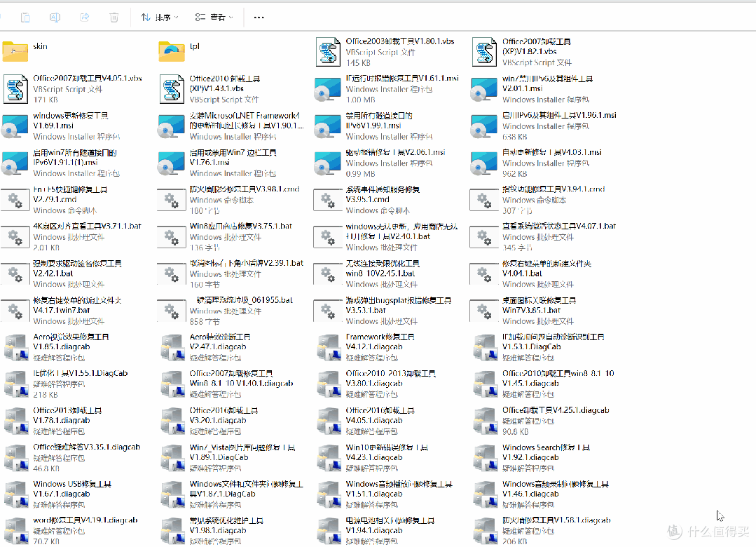
Task: Select the Win7边栏工具 V1.76.1.msi icon
Action: tap(171, 163)
